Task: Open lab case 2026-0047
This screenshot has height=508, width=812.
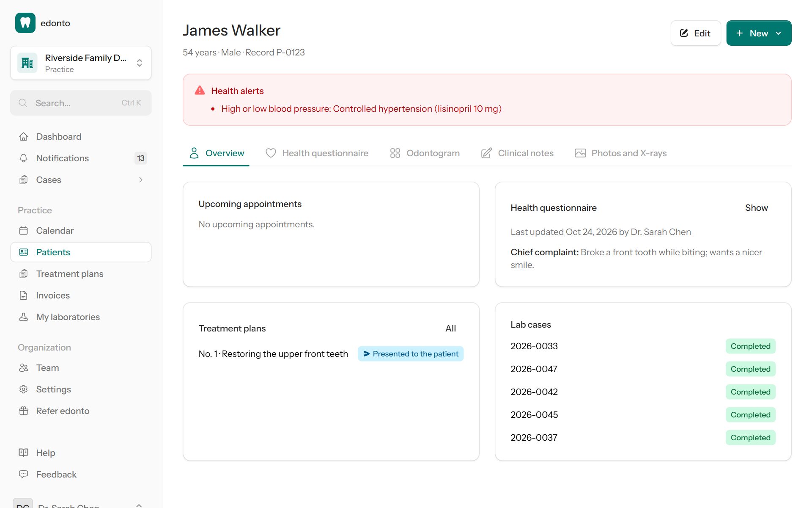Action: point(534,369)
